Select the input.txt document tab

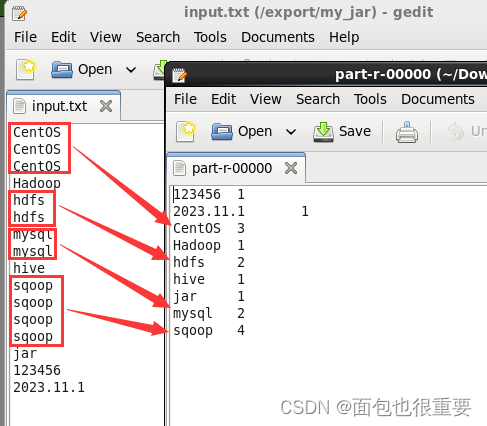(x=63, y=106)
